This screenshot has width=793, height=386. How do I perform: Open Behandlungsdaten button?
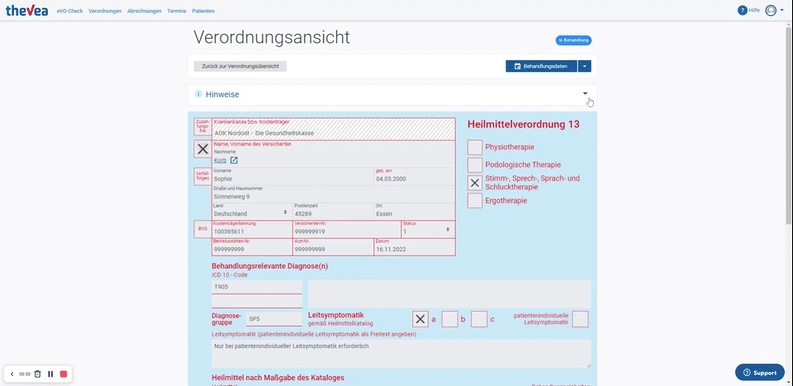(x=541, y=66)
